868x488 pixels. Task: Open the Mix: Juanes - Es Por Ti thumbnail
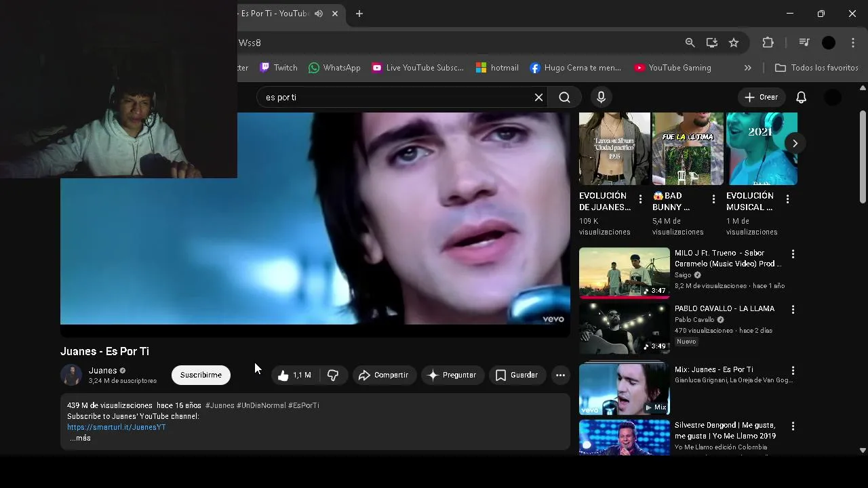pos(625,389)
